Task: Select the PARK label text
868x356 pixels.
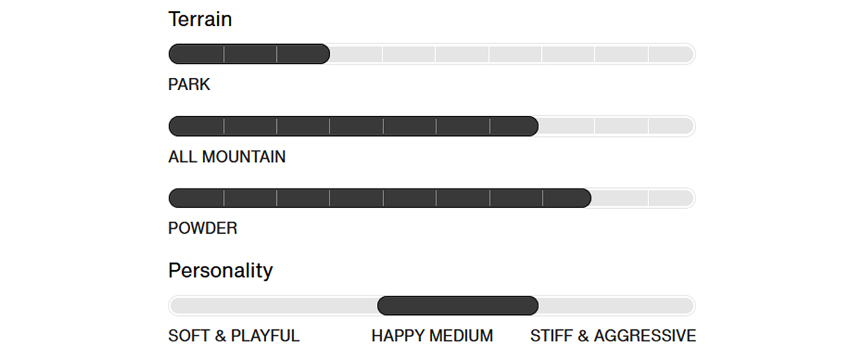Action: (x=189, y=84)
